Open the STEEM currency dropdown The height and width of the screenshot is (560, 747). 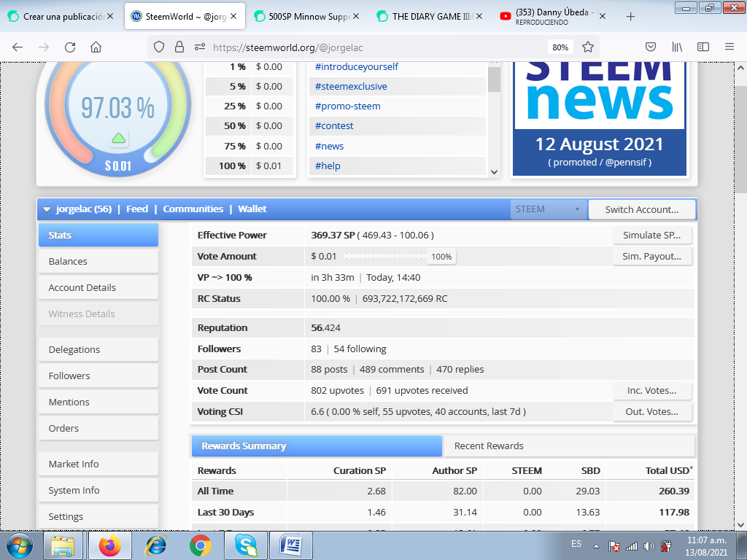[x=549, y=209]
